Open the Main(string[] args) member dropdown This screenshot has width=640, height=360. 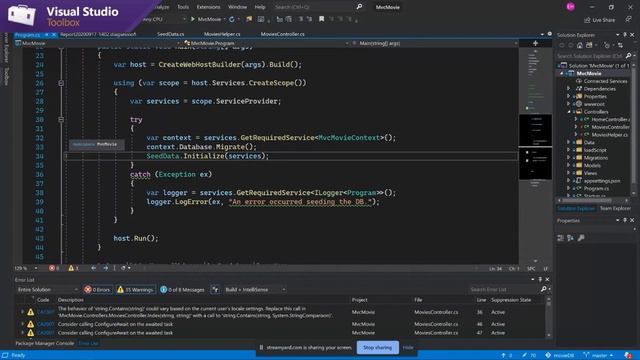tap(435, 43)
